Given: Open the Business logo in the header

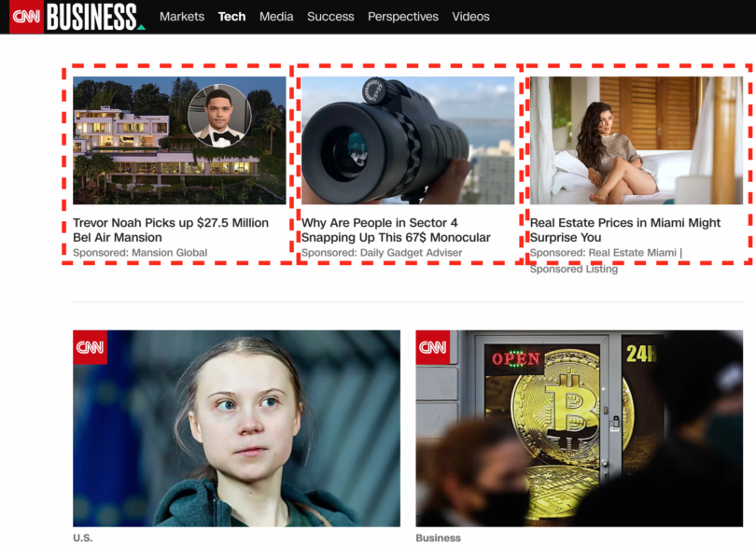Looking at the screenshot, I should (94, 17).
